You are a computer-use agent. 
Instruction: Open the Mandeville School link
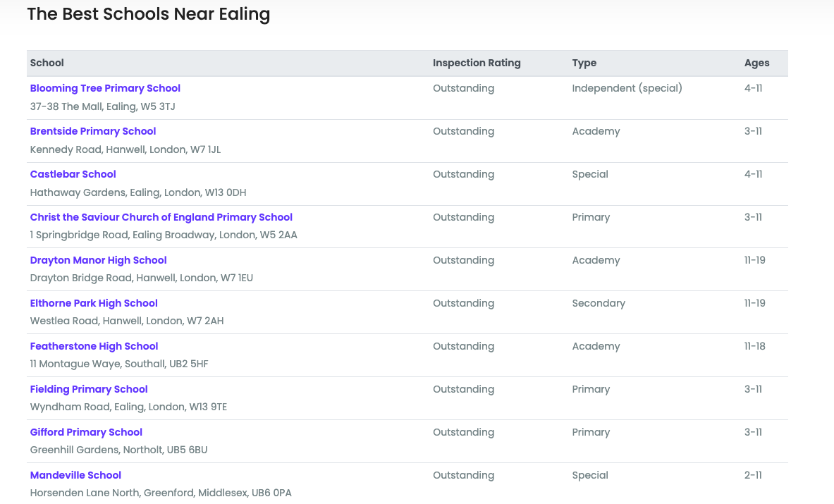point(75,475)
